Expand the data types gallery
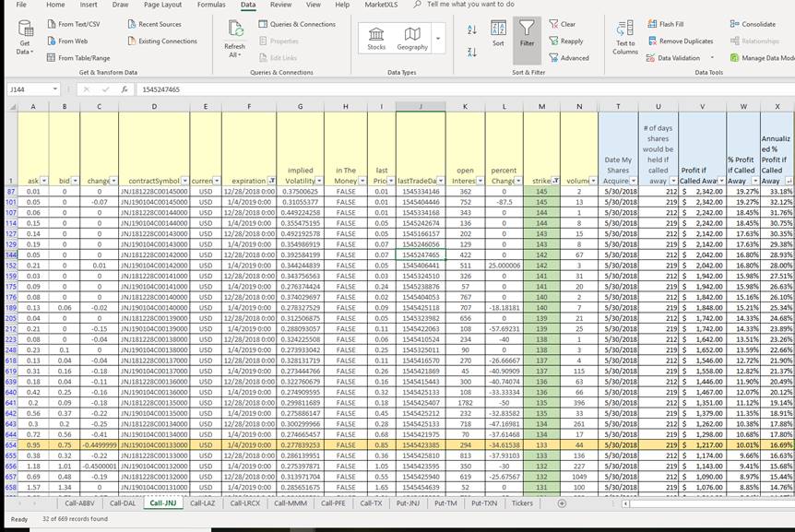 pos(438,39)
